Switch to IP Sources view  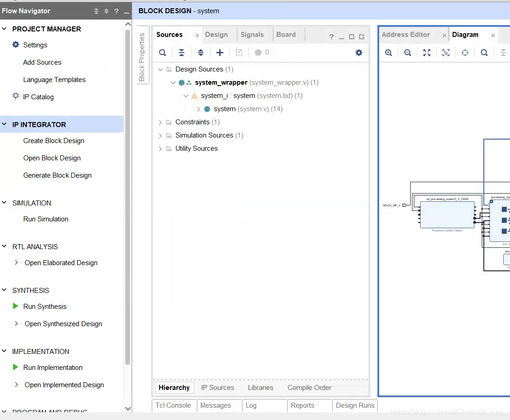[x=217, y=388]
